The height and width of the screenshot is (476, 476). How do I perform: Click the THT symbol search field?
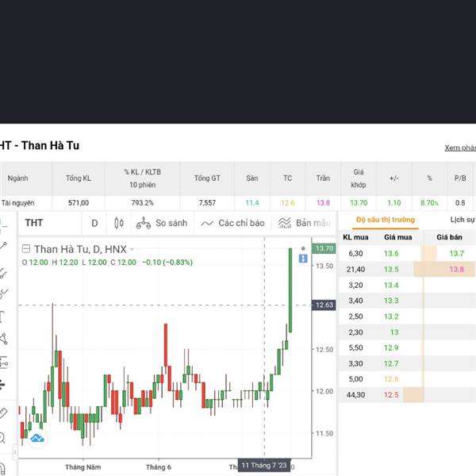click(x=50, y=223)
